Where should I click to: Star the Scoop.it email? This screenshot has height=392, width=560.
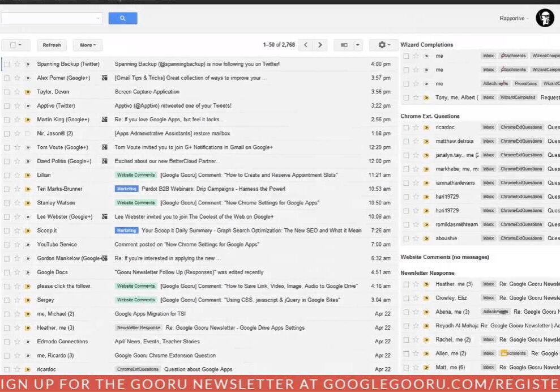pyautogui.click(x=17, y=231)
